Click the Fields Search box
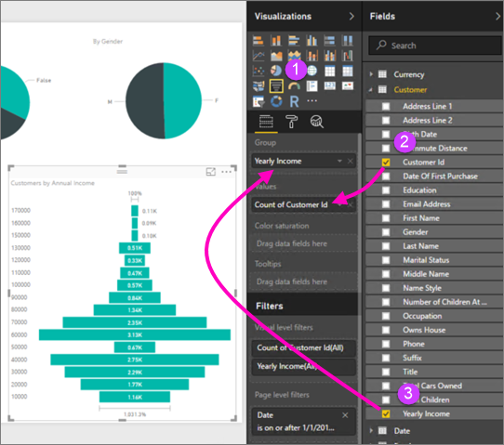Screen dimensions: 504x445 coord(435,46)
